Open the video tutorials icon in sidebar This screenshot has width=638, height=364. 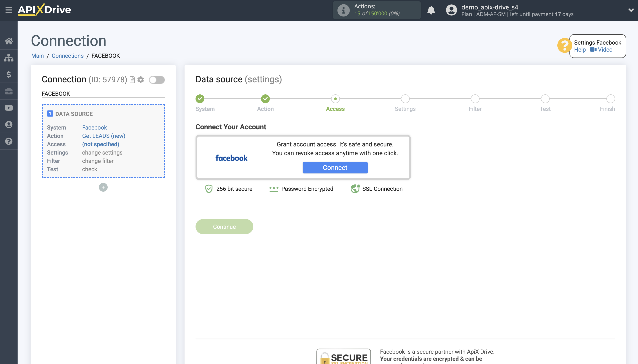point(9,108)
